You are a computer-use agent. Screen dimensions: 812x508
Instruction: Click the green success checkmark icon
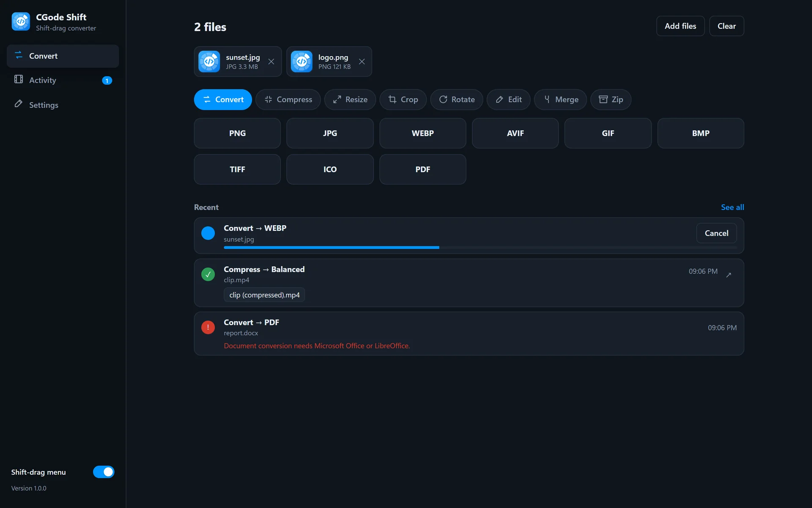208,274
